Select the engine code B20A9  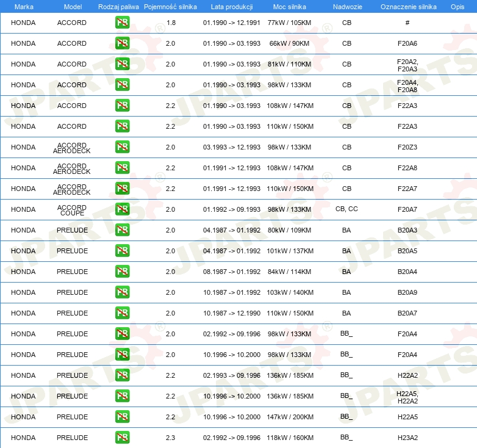pyautogui.click(x=407, y=292)
